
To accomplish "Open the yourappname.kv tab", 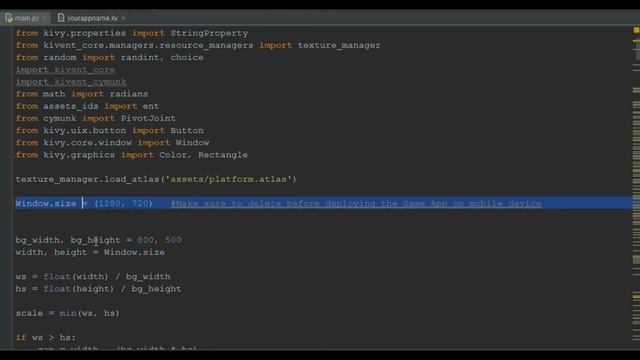I will coord(92,18).
